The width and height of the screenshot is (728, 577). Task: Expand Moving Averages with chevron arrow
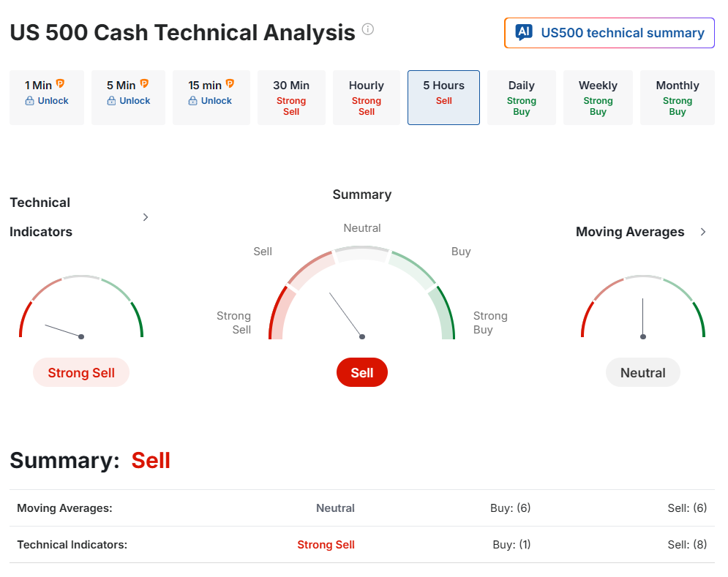[x=703, y=232]
